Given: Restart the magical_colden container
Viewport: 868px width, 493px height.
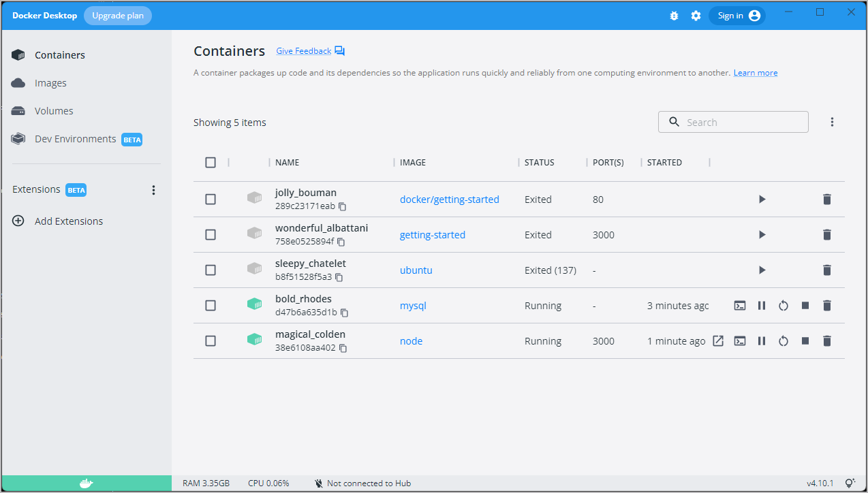Looking at the screenshot, I should coord(784,341).
